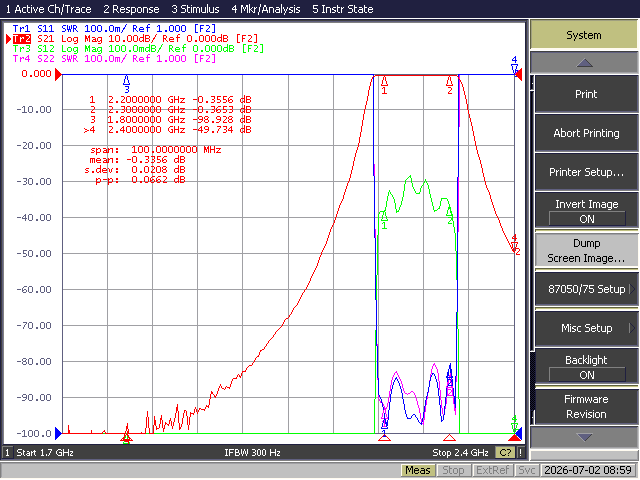Viewport: 640px width, 480px height.
Task: Click the s.dev 0.0208 dB statistic
Action: point(135,170)
